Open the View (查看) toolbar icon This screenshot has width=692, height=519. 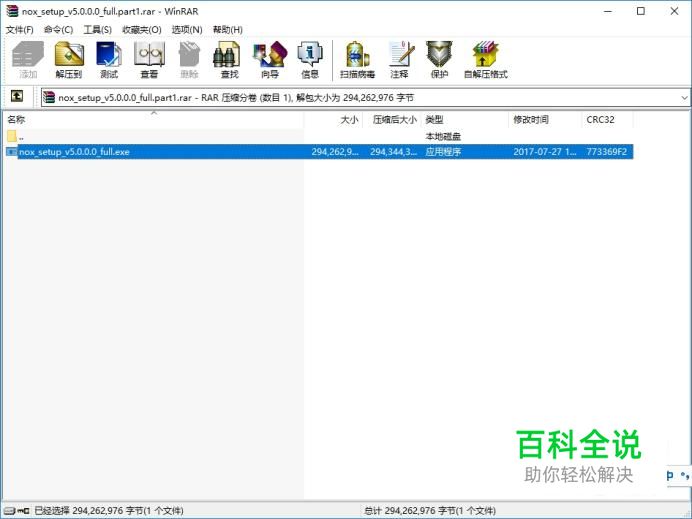[149, 60]
